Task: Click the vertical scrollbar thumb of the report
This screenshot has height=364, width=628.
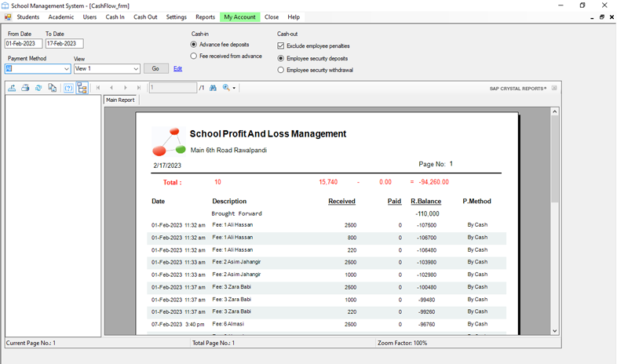Action: 555,159
